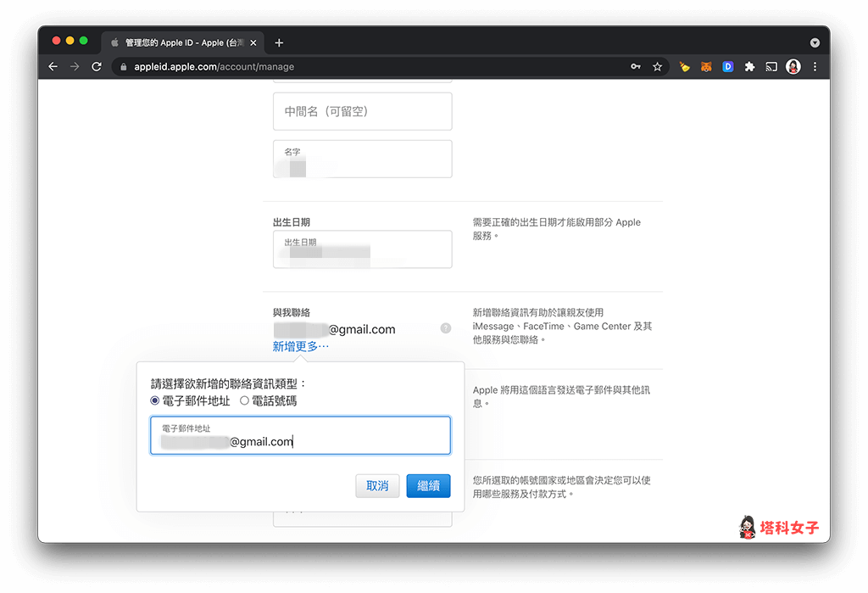
Task: Click the 繼續 button
Action: (428, 486)
